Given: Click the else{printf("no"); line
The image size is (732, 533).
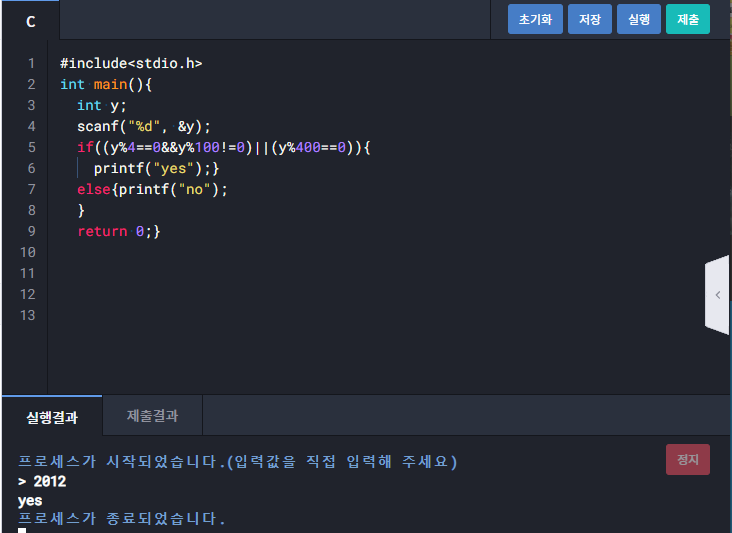Looking at the screenshot, I should 152,189.
